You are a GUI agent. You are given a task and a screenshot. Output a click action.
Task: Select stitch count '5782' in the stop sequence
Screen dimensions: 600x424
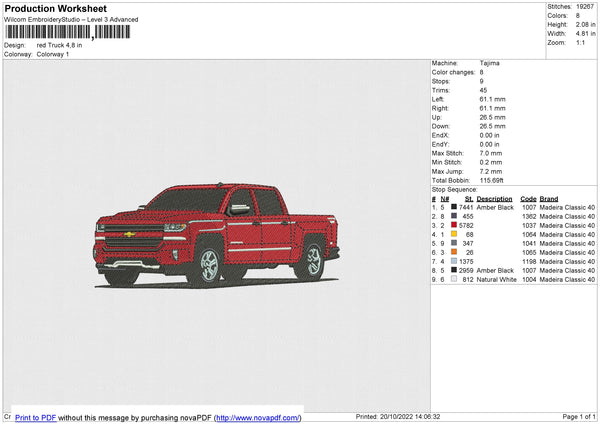pos(466,225)
